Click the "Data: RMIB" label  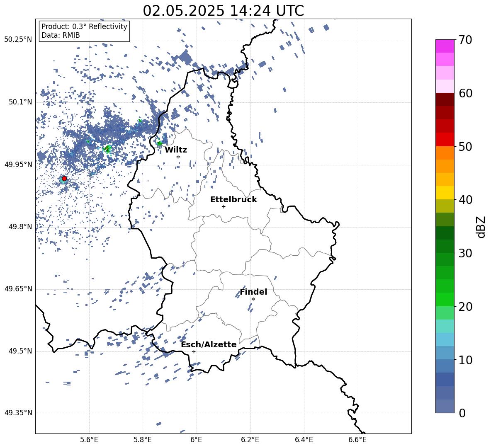61,35
